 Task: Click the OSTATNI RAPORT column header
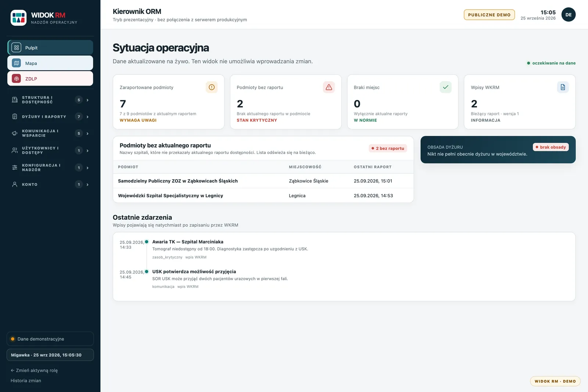(373, 167)
